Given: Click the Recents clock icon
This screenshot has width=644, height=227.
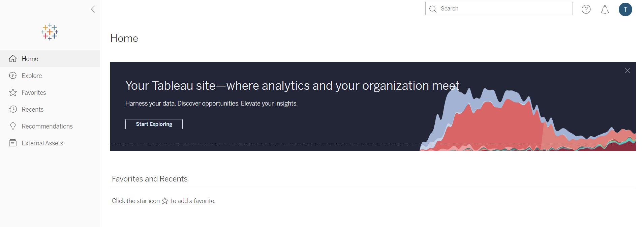Looking at the screenshot, I should click(x=13, y=109).
